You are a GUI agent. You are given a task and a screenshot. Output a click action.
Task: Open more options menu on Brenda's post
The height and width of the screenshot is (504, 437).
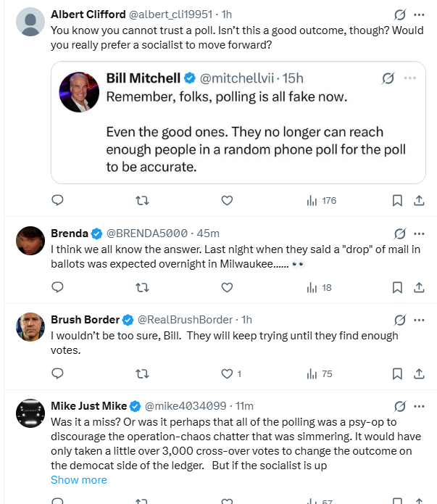[419, 234]
